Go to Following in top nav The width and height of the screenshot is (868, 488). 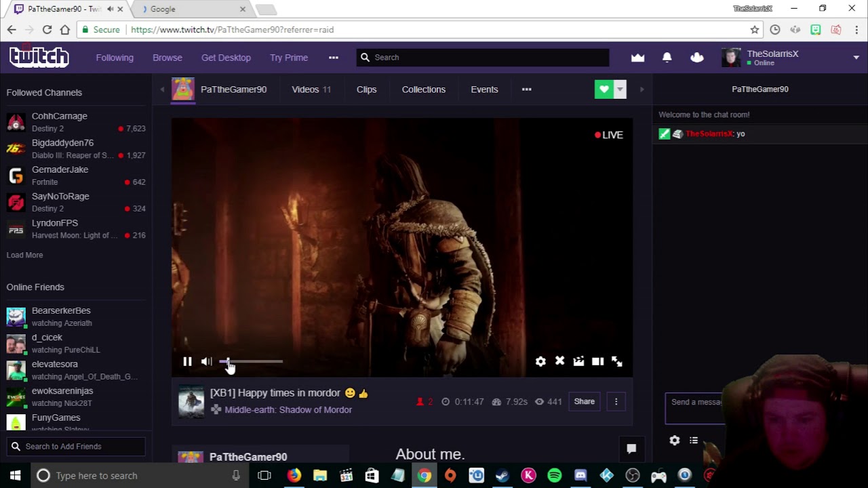[x=115, y=58]
